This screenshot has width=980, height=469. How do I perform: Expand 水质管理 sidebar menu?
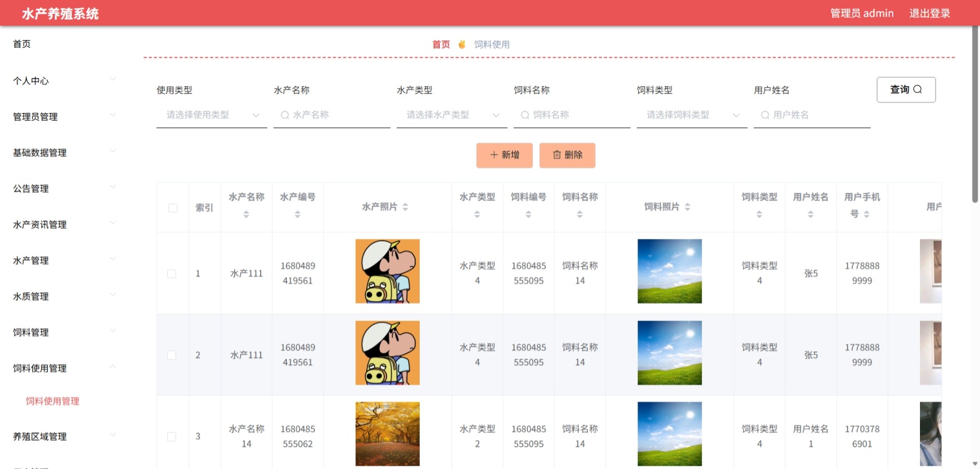(x=64, y=296)
